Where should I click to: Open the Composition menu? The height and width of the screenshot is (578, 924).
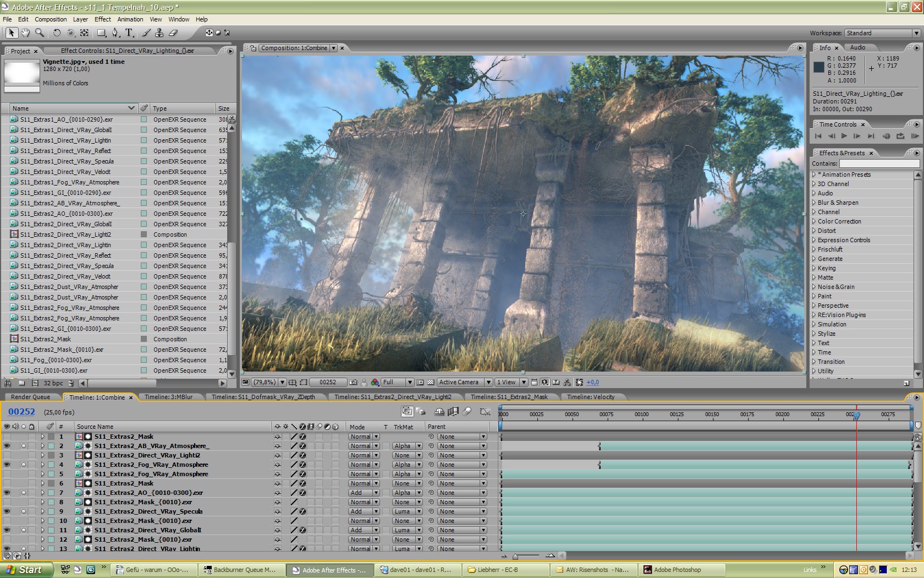point(51,19)
